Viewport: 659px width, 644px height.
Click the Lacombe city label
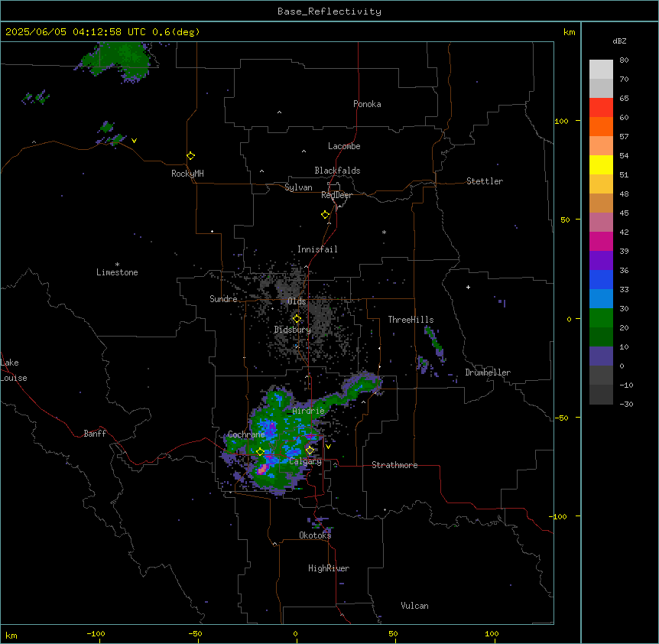pos(344,146)
